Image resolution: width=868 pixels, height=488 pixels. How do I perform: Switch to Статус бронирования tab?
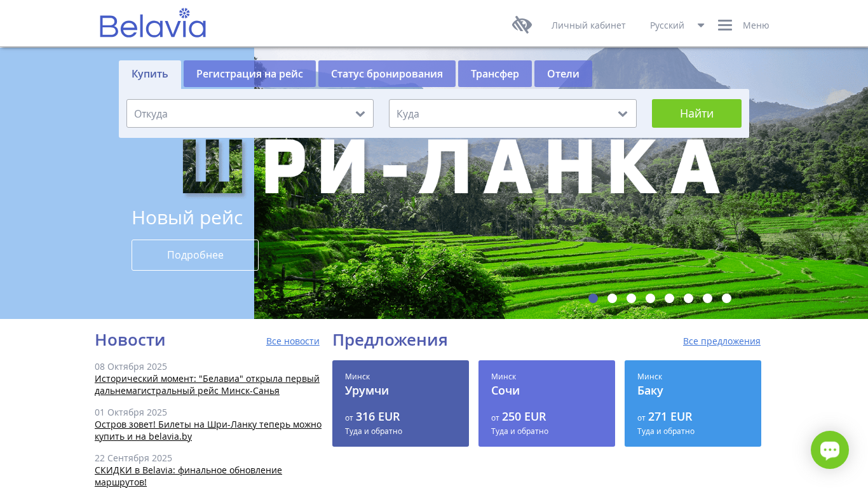tap(387, 74)
